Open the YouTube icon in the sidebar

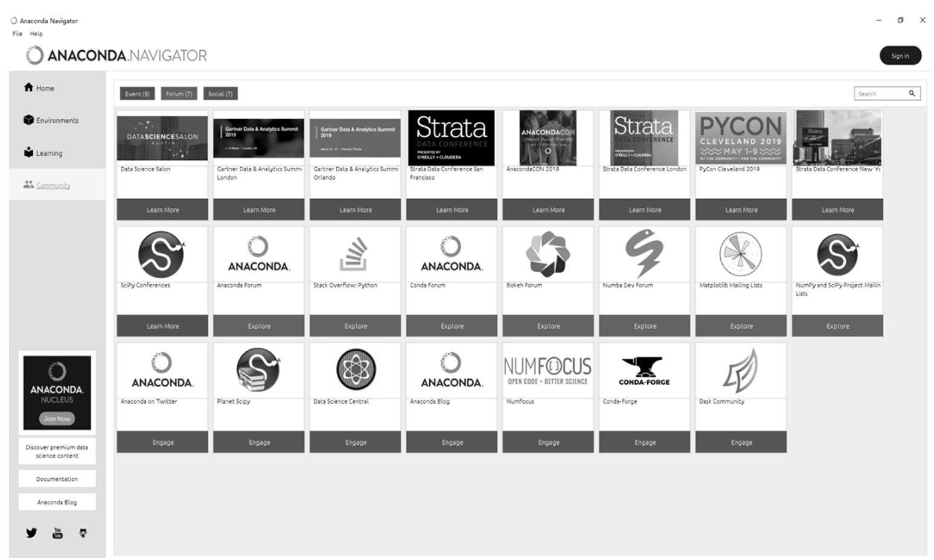pyautogui.click(x=57, y=533)
